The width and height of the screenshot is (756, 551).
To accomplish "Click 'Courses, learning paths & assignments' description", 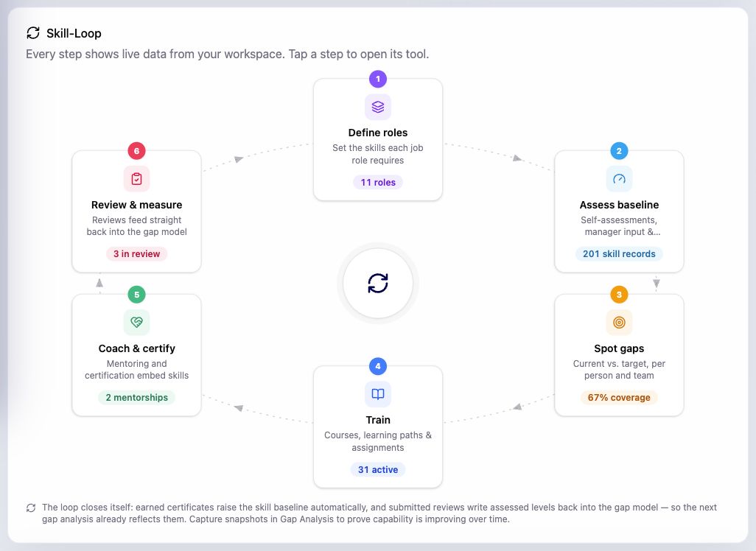I will 378,441.
